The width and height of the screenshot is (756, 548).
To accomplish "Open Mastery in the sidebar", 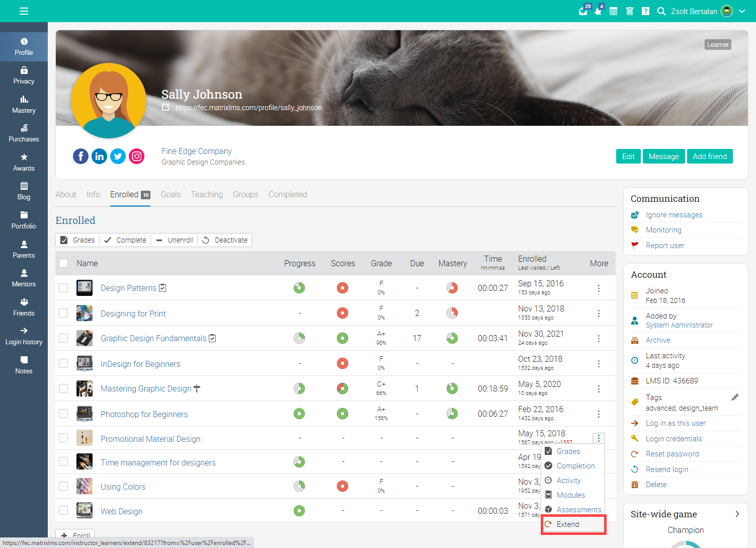I will 24,105.
